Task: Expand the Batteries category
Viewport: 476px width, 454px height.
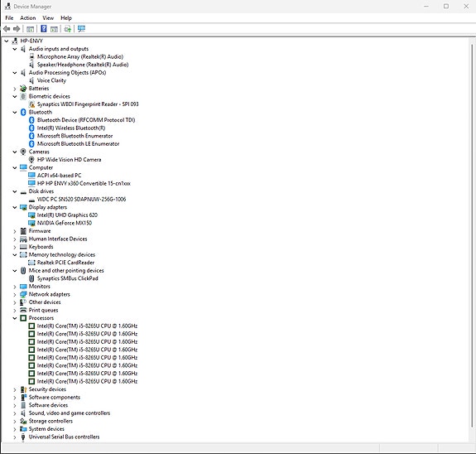Action: tap(15, 89)
